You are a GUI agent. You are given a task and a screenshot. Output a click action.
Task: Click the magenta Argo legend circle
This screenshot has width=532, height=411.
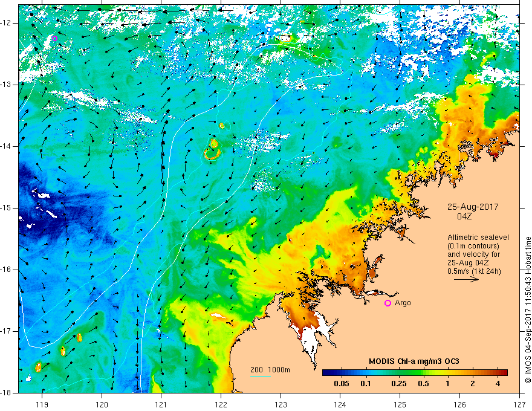(x=388, y=303)
